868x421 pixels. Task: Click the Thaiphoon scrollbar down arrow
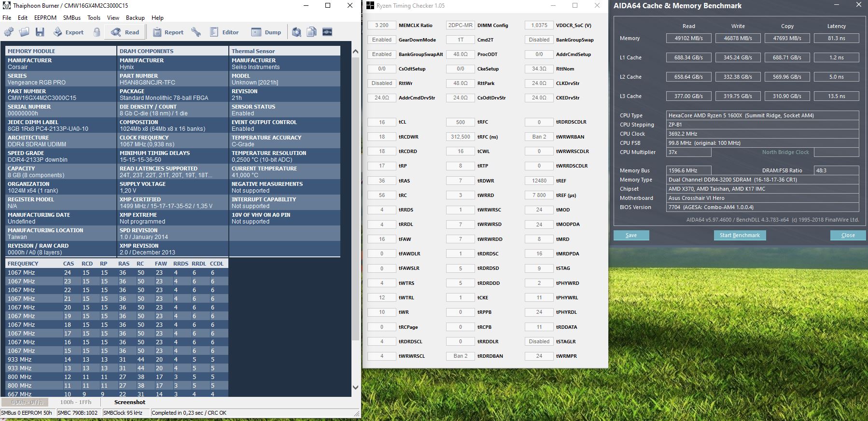point(356,387)
